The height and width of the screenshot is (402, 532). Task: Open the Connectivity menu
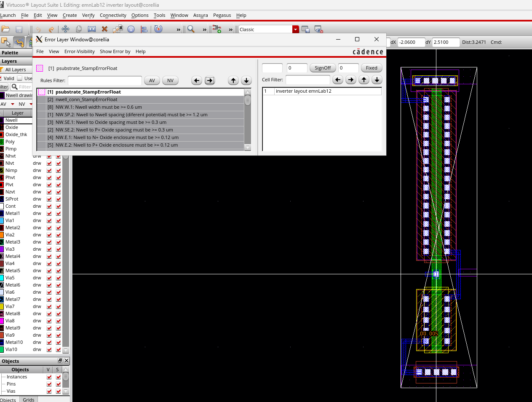pos(113,15)
